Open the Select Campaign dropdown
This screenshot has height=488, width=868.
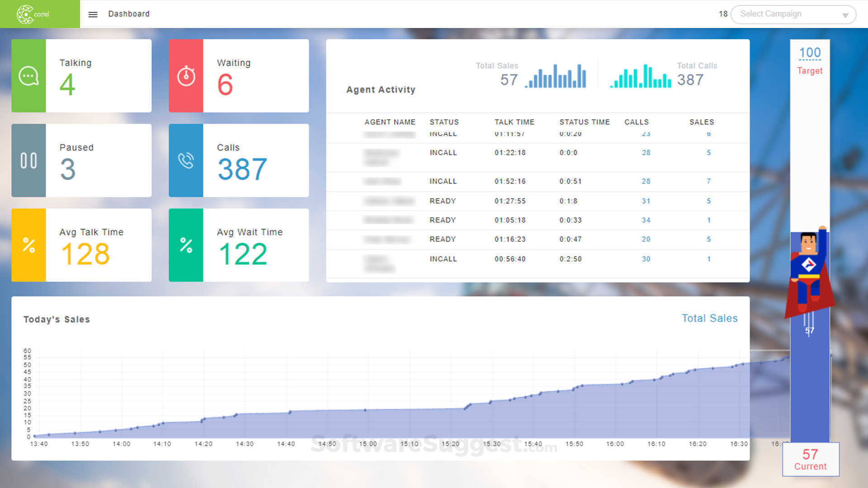[787, 14]
